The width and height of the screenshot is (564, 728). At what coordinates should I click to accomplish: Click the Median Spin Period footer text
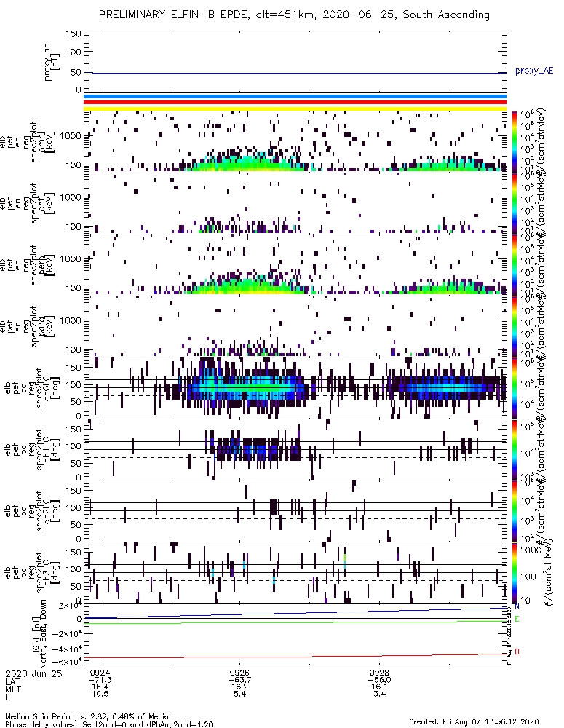pyautogui.click(x=89, y=716)
